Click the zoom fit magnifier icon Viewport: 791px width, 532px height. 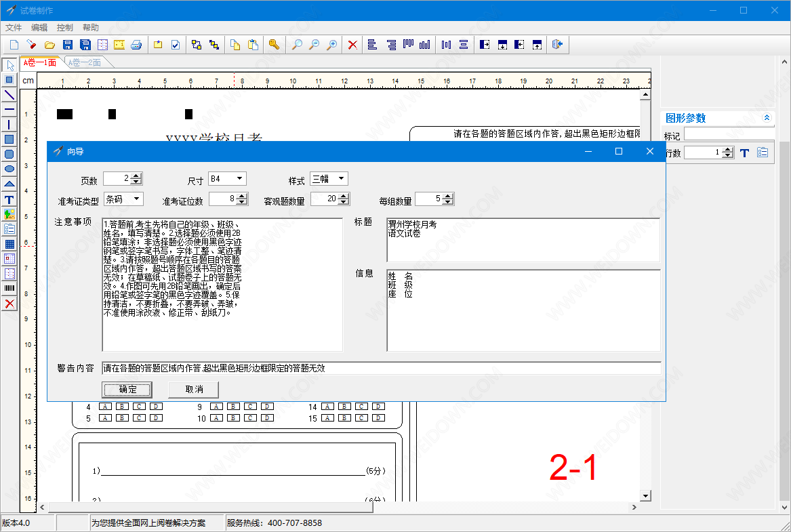[x=297, y=45]
